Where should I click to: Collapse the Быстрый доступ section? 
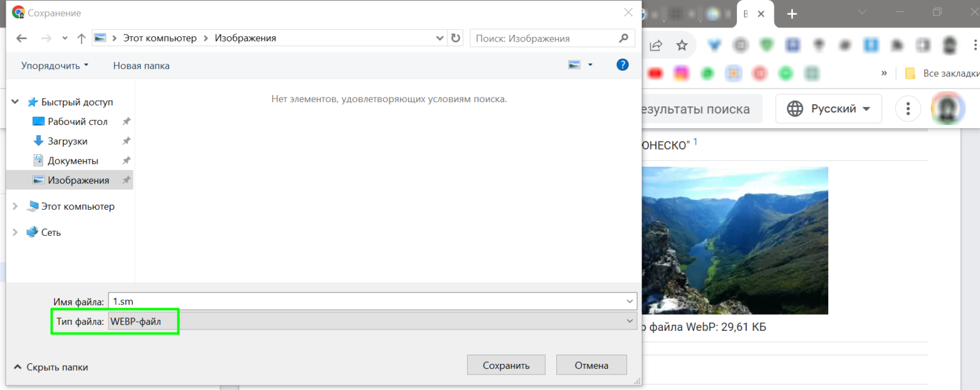[x=15, y=102]
